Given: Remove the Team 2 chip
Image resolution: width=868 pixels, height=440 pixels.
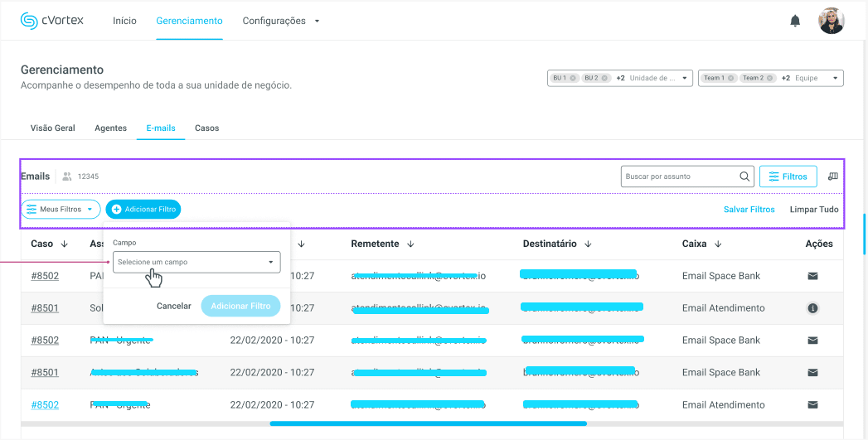Looking at the screenshot, I should [x=771, y=78].
